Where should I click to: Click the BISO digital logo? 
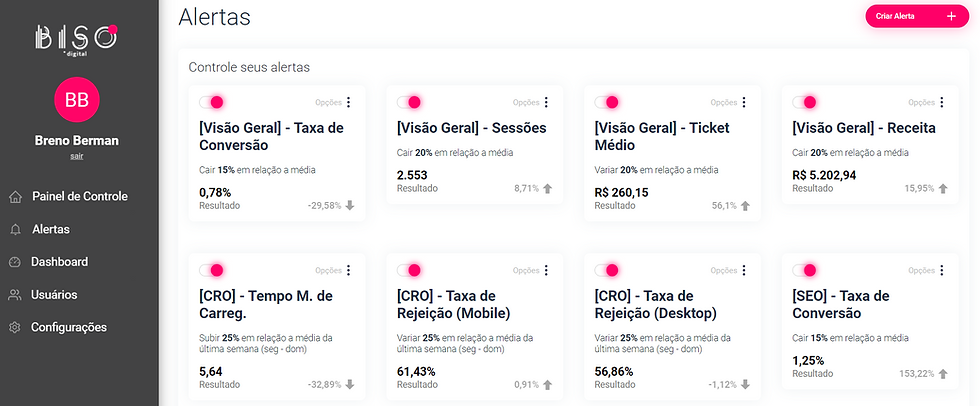coord(76,40)
